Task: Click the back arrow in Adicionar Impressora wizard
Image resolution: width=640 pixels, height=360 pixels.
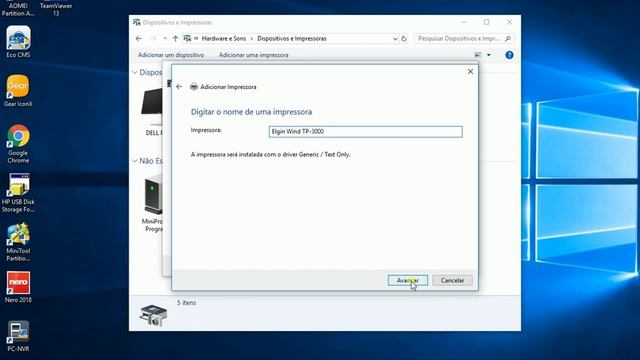Action: coord(179,87)
